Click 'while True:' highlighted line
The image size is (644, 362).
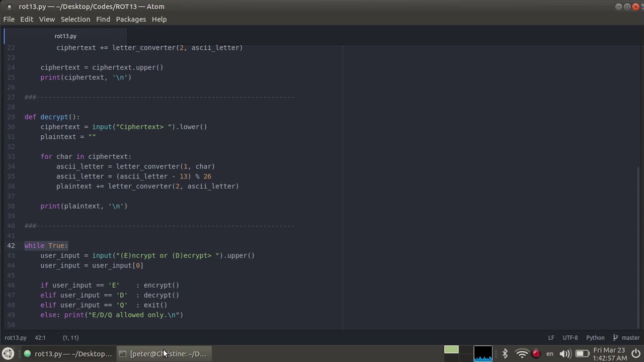tap(46, 245)
